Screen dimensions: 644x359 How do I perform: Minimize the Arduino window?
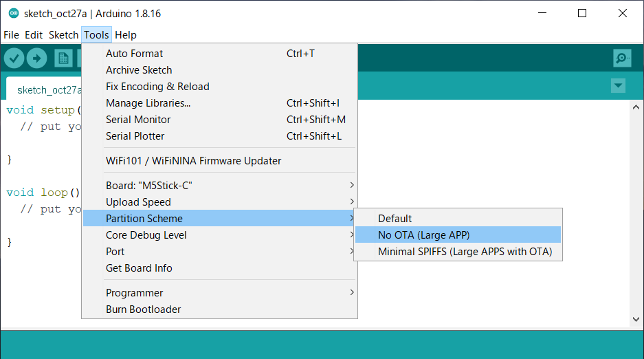542,13
